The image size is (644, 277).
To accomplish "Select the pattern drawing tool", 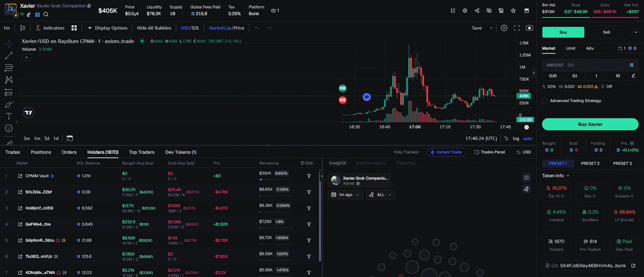I will 9,80.
